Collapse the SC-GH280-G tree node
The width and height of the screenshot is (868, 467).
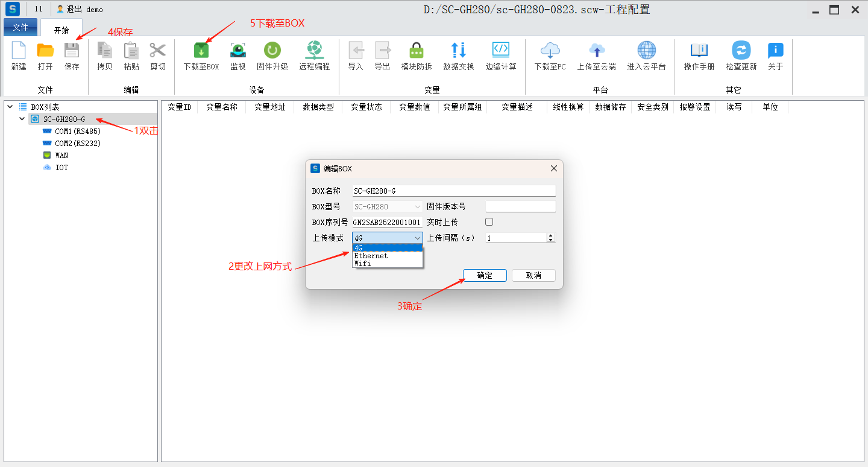point(22,119)
